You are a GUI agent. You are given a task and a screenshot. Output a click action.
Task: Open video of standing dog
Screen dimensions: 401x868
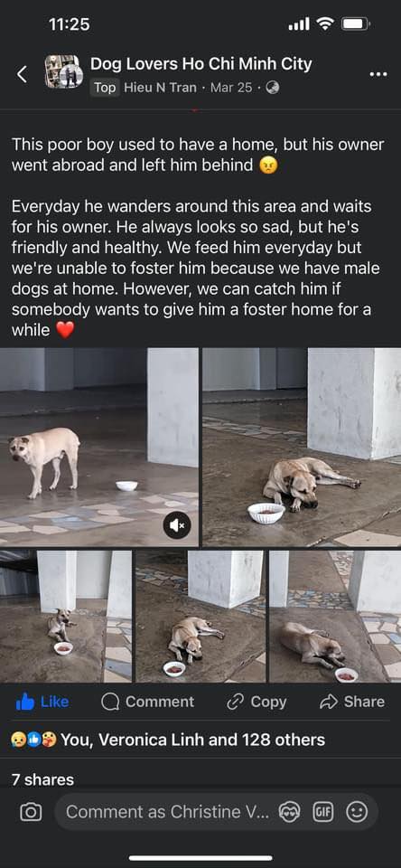(x=99, y=448)
